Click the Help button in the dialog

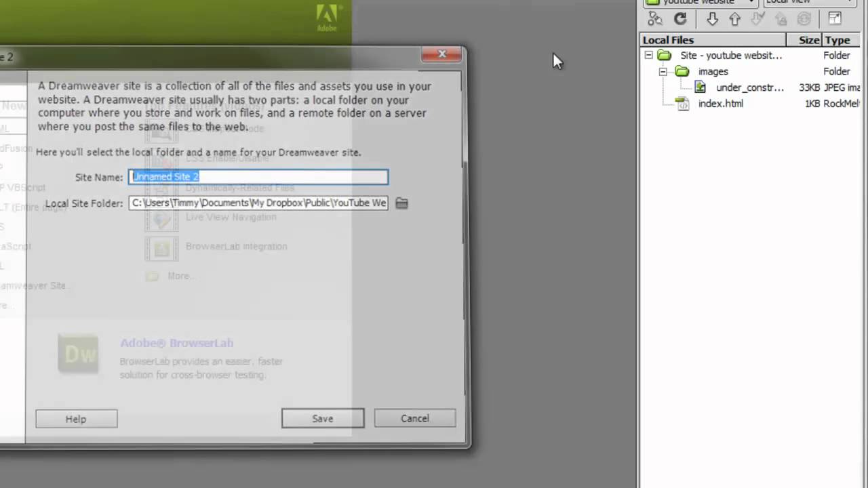tap(76, 419)
